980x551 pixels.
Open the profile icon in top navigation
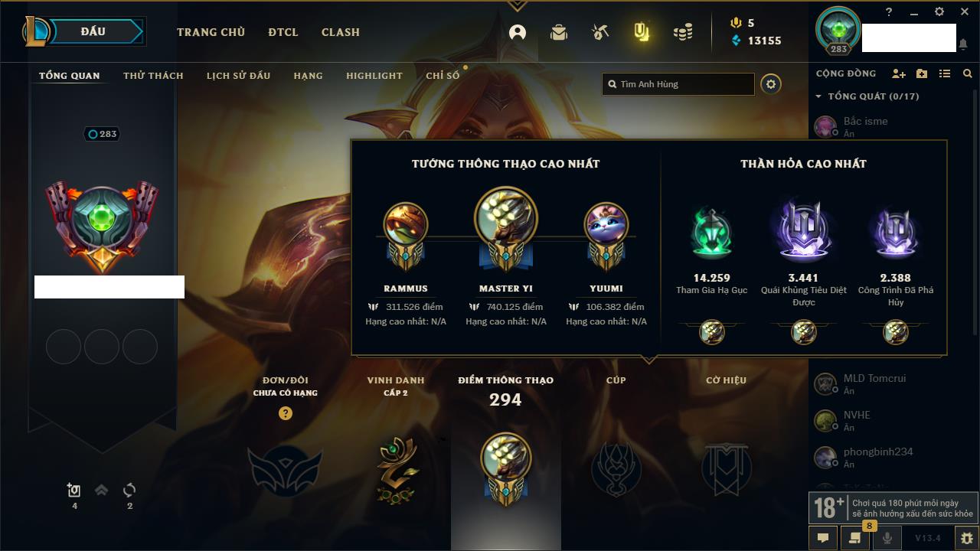click(518, 32)
